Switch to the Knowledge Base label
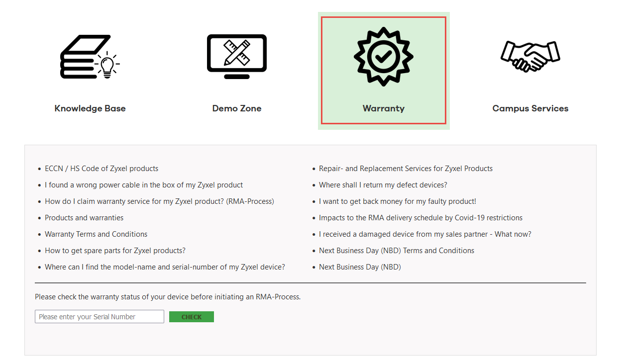This screenshot has height=364, width=620. point(90,108)
